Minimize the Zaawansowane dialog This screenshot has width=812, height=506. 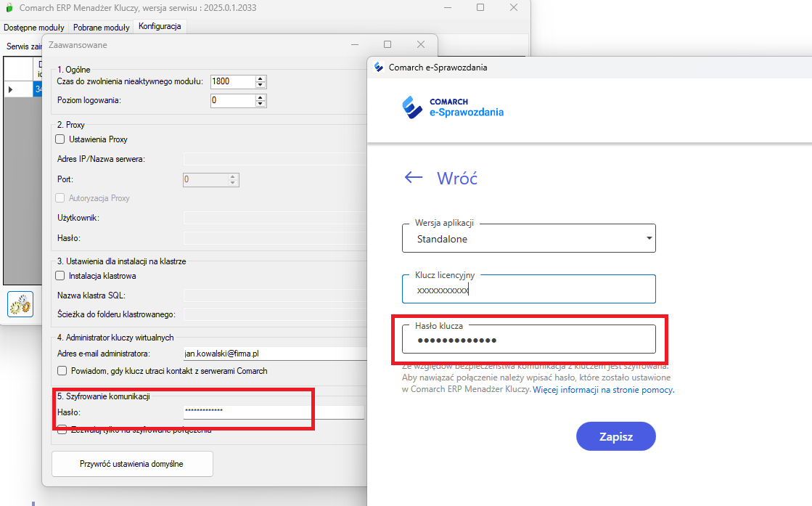tap(355, 44)
